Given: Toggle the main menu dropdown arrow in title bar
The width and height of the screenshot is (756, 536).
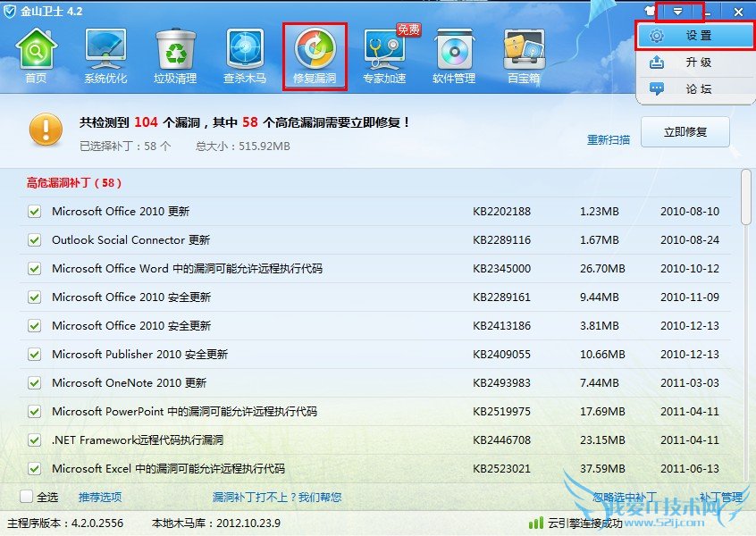Looking at the screenshot, I should pyautogui.click(x=678, y=12).
